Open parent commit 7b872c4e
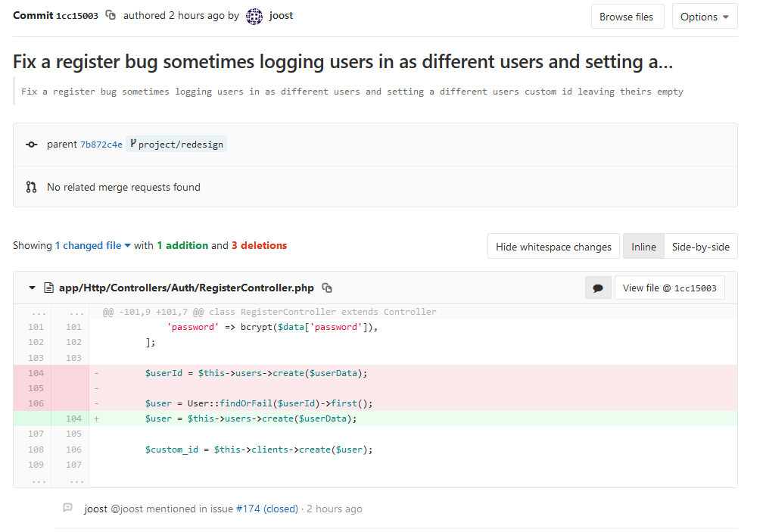Image resolution: width=766 pixels, height=532 pixels. (x=101, y=145)
